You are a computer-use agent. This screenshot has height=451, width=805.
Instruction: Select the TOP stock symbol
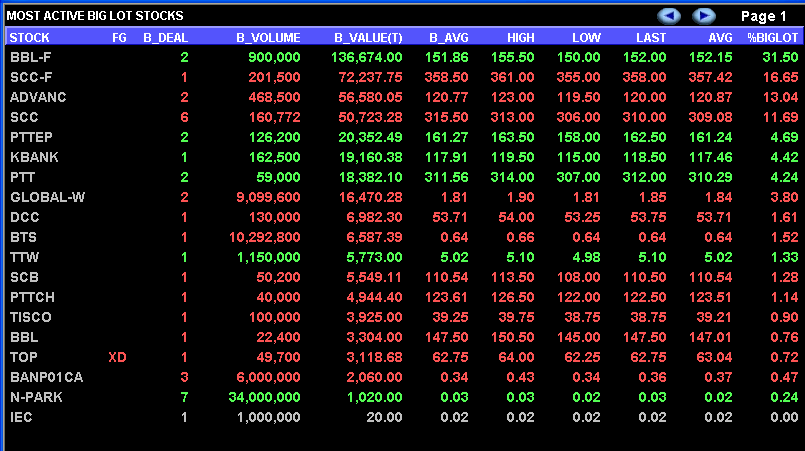[x=24, y=358]
